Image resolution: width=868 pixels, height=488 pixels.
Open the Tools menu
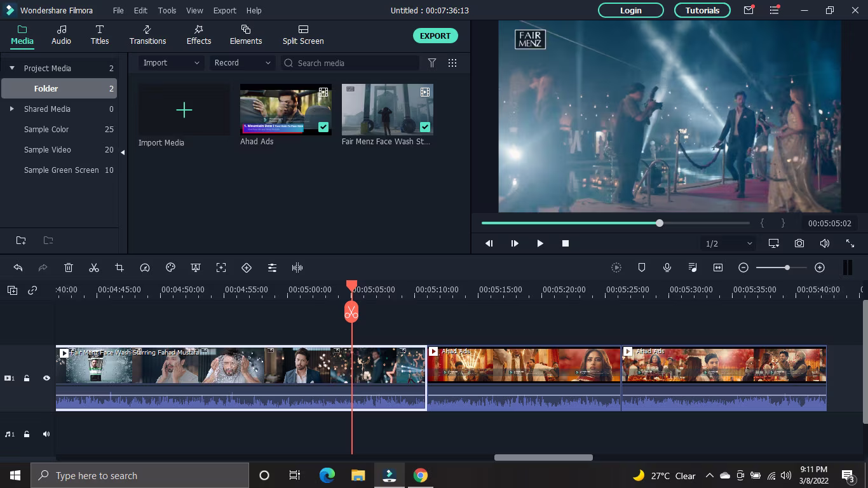pyautogui.click(x=167, y=10)
